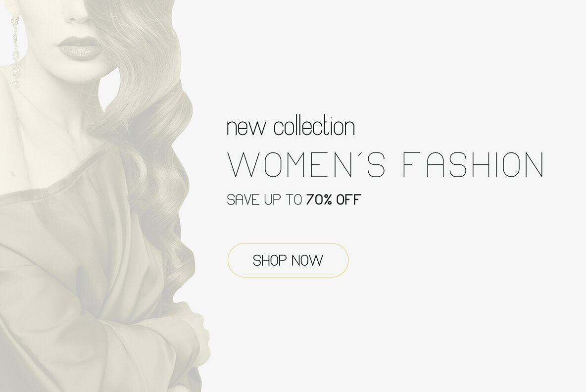Screen dimensions: 586x392
Task: Click the word 'NOW' inside the button
Action: pyautogui.click(x=307, y=260)
